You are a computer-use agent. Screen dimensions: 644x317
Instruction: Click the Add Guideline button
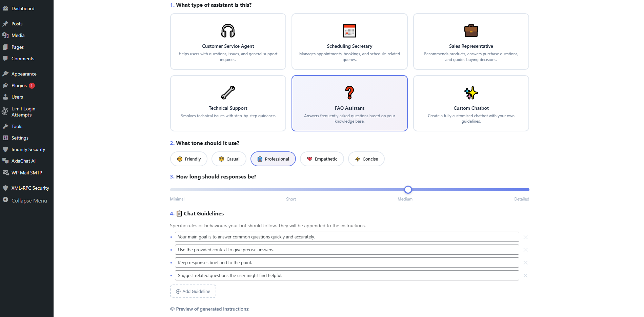(x=193, y=291)
